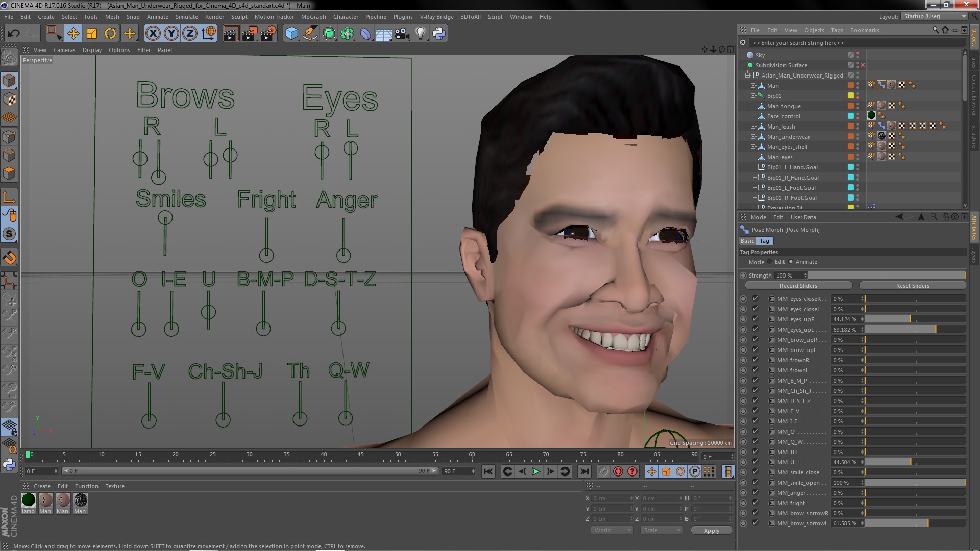Expand the Face_control object
The width and height of the screenshot is (980, 551).
[x=753, y=116]
